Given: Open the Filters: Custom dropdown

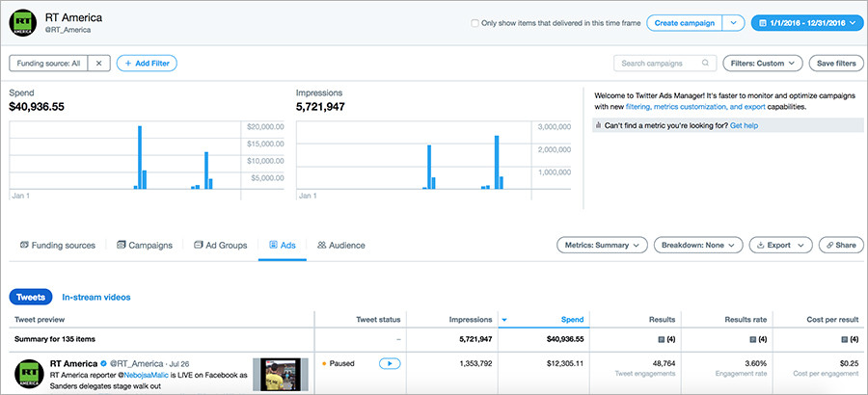Looking at the screenshot, I should (x=762, y=63).
